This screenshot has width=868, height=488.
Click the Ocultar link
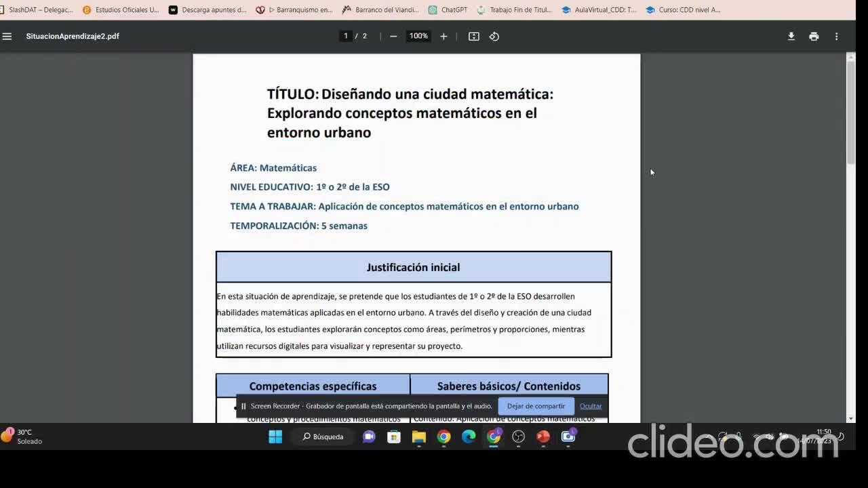pos(591,406)
